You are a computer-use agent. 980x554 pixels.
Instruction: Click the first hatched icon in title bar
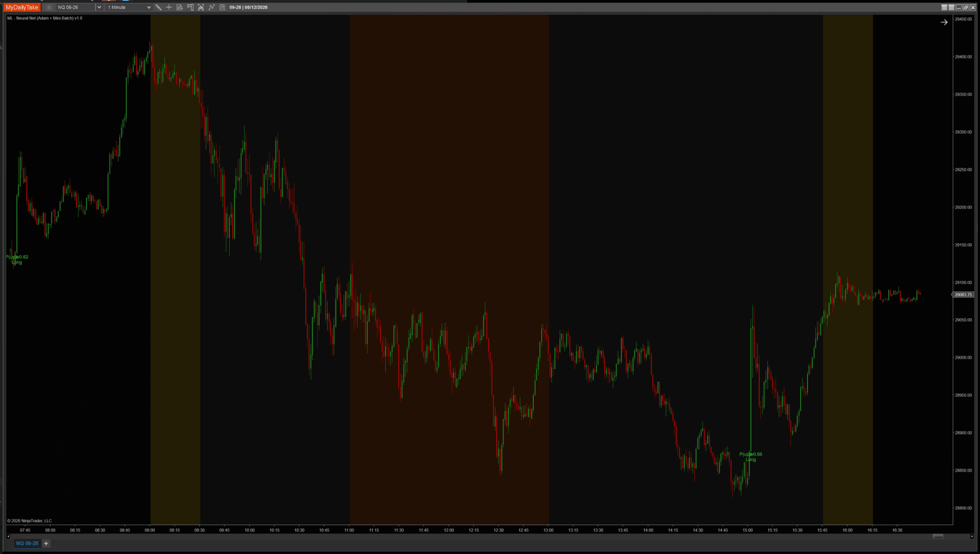click(x=944, y=7)
